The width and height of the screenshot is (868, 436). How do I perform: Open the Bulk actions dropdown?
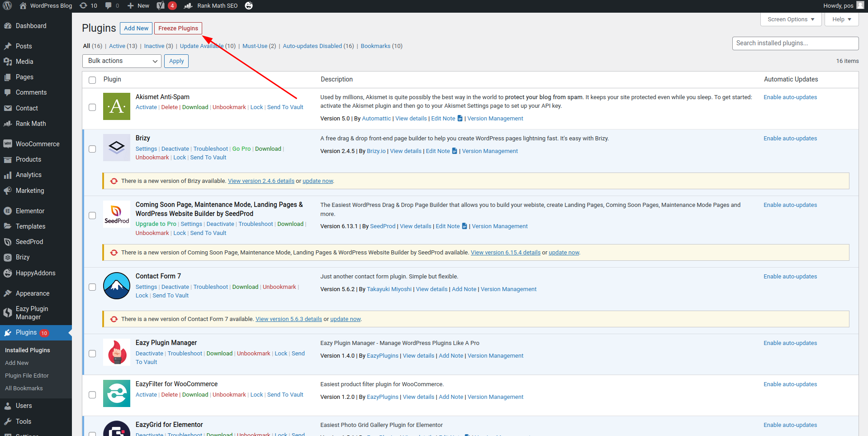pyautogui.click(x=122, y=61)
